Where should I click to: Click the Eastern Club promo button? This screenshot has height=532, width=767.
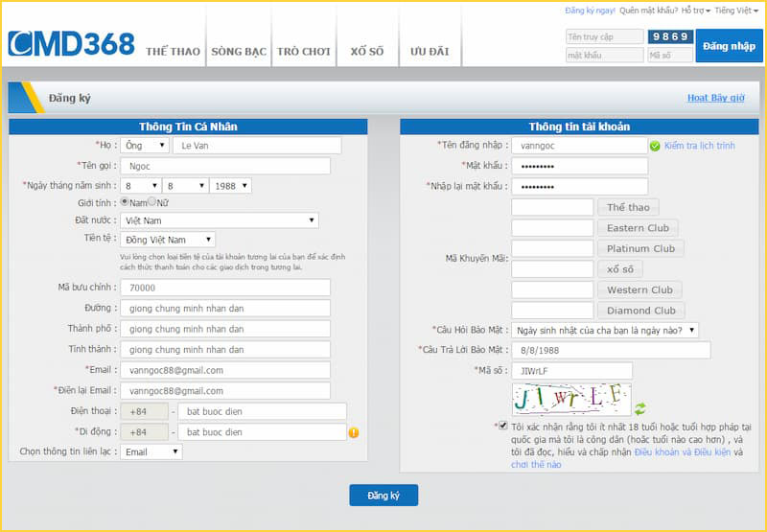[x=638, y=228]
